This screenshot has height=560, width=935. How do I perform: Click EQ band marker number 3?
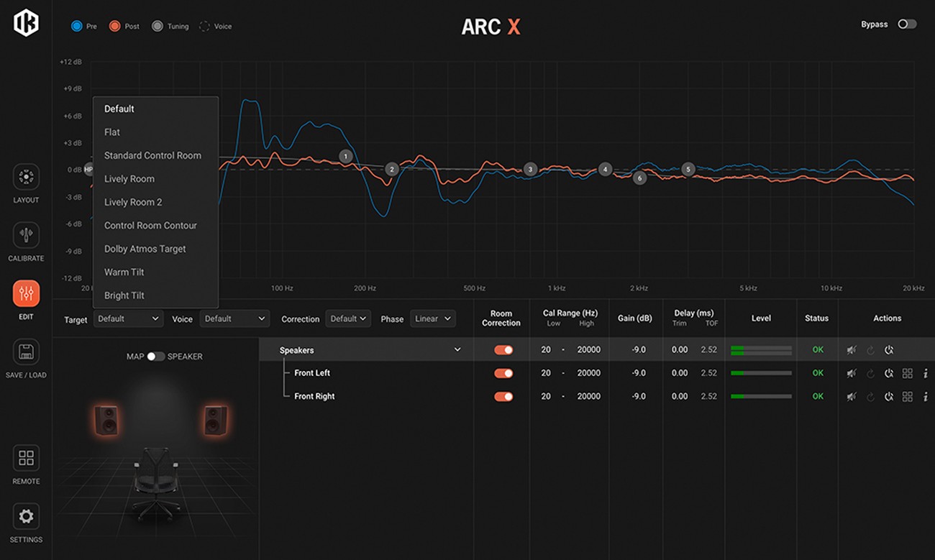tap(530, 169)
